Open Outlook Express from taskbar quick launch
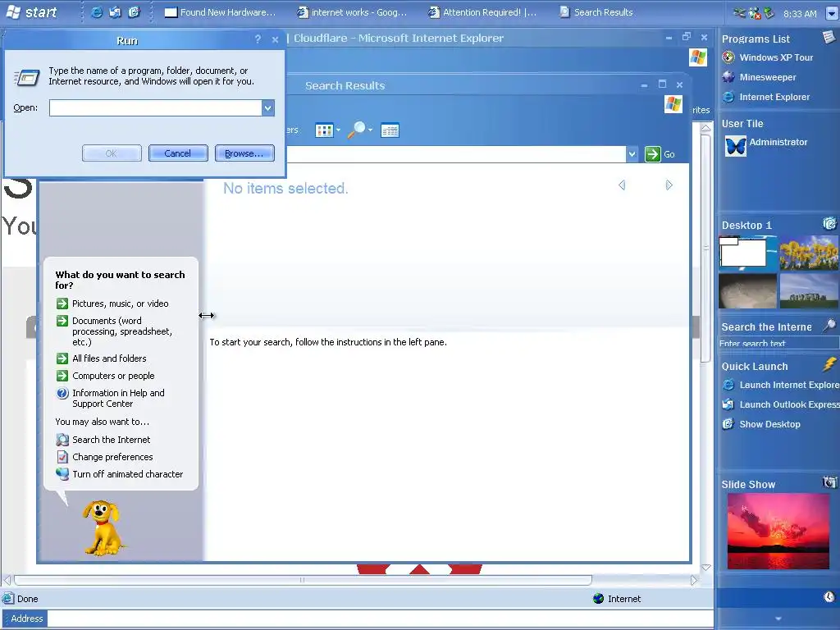Viewport: 840px width, 630px height. click(115, 11)
